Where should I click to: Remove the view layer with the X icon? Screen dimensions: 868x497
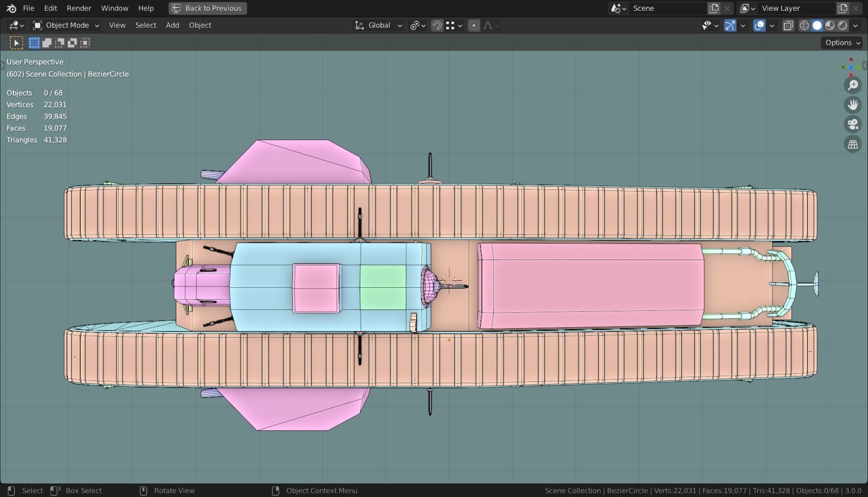(x=856, y=8)
